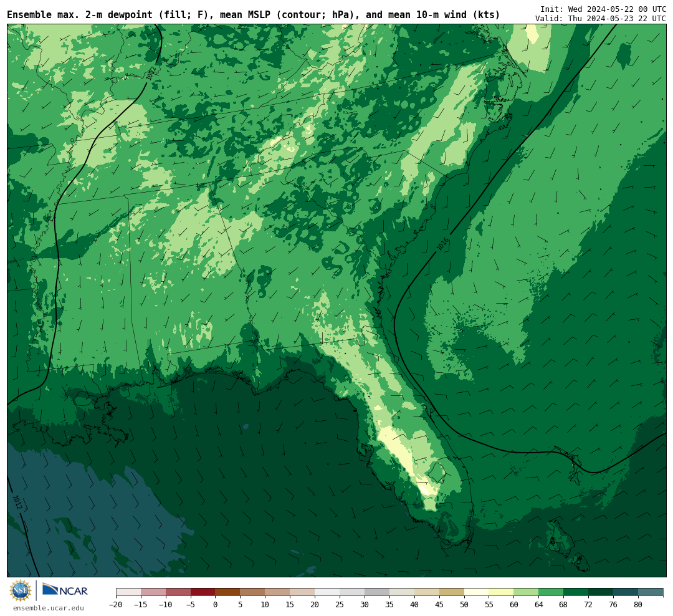This screenshot has height=616, width=673.
Task: Click the 76 colorbar tick label
Action: 613,605
